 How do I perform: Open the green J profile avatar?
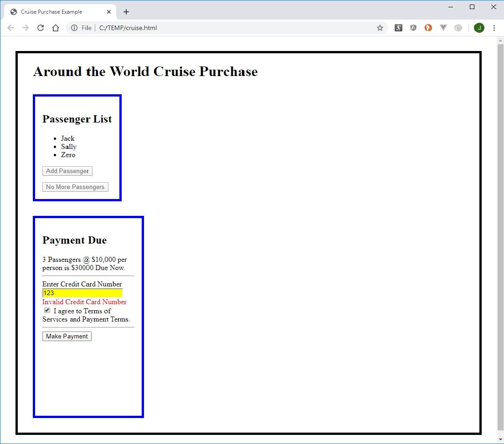tap(479, 28)
